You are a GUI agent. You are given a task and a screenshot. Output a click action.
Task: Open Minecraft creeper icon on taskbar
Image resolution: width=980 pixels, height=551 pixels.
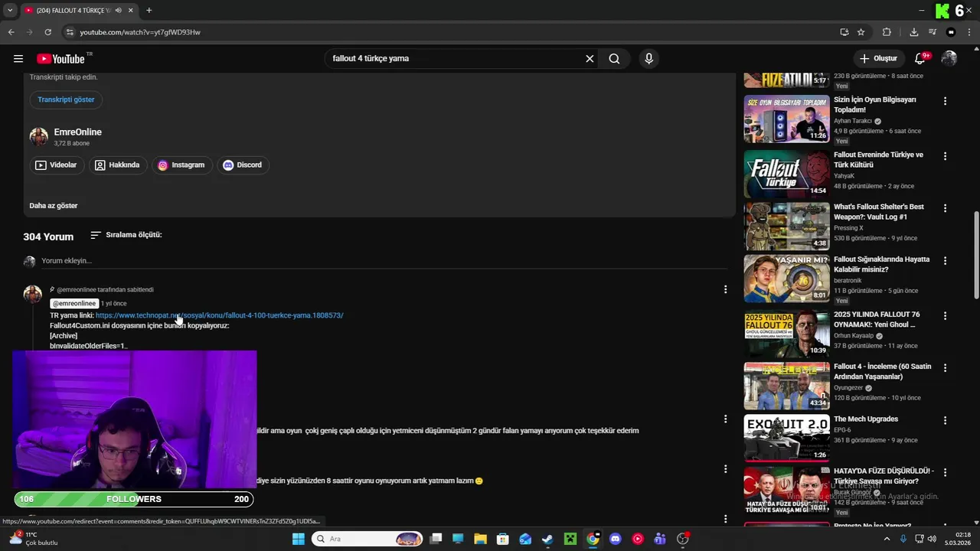pos(570,539)
